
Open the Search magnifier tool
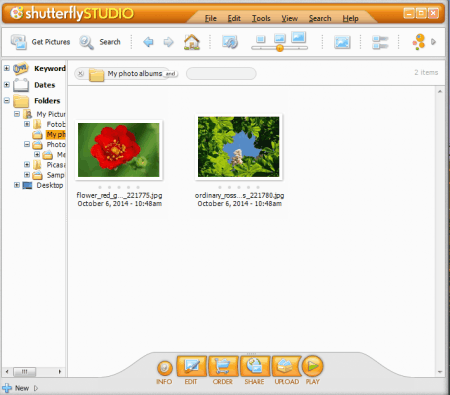click(86, 42)
